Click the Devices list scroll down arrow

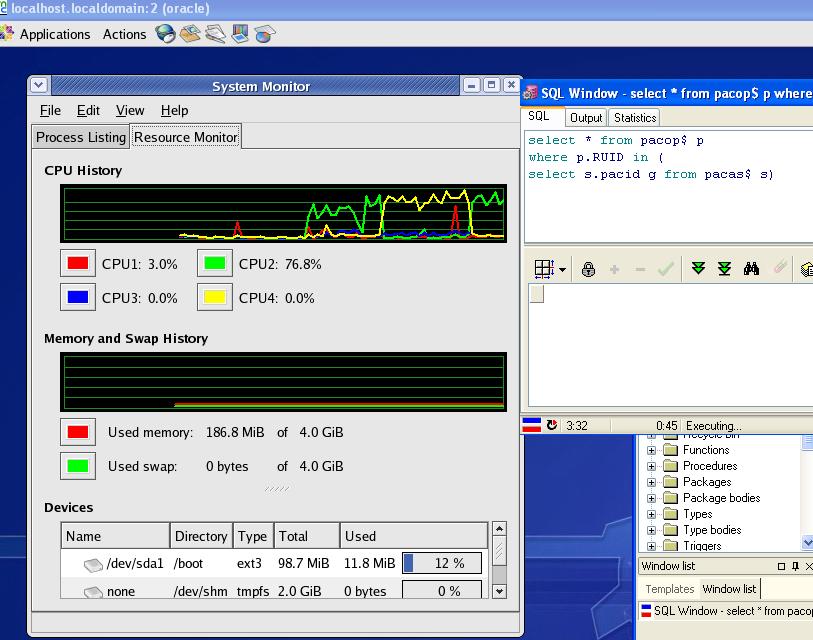click(x=499, y=591)
